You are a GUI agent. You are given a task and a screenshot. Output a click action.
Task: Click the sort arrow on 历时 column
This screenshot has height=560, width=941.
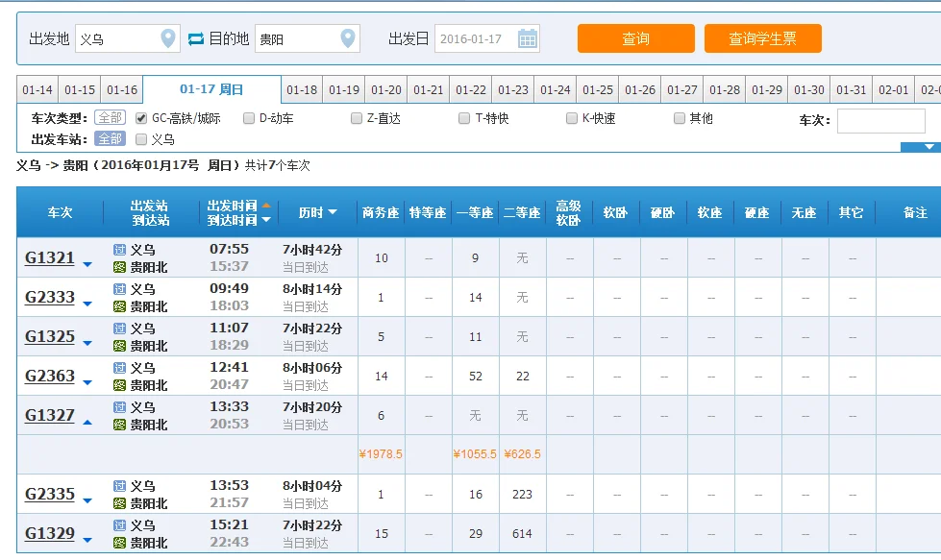[334, 210]
